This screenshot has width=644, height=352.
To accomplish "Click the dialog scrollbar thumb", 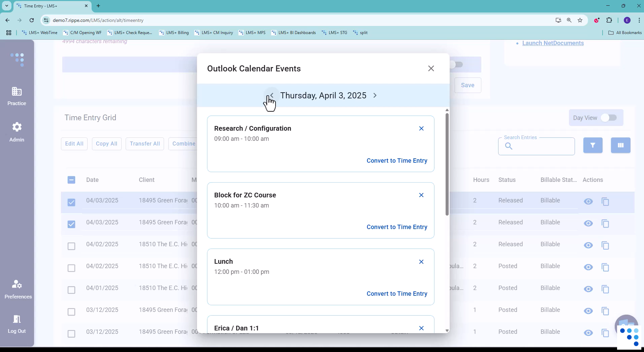I will [447, 164].
